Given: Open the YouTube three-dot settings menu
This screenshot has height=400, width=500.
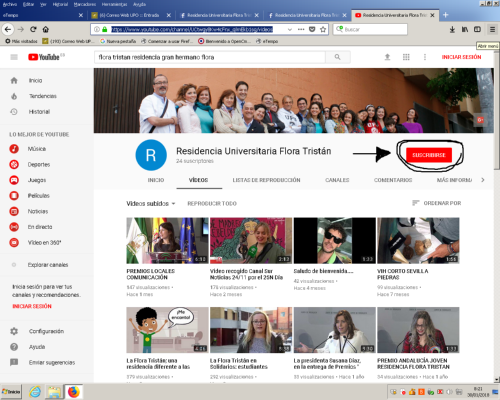Looking at the screenshot, I should (425, 57).
